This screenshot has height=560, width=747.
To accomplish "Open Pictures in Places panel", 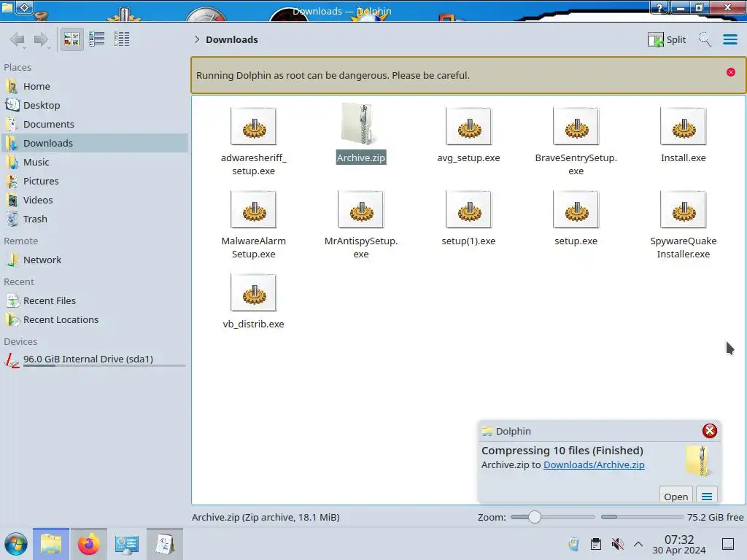I will 94,182.
